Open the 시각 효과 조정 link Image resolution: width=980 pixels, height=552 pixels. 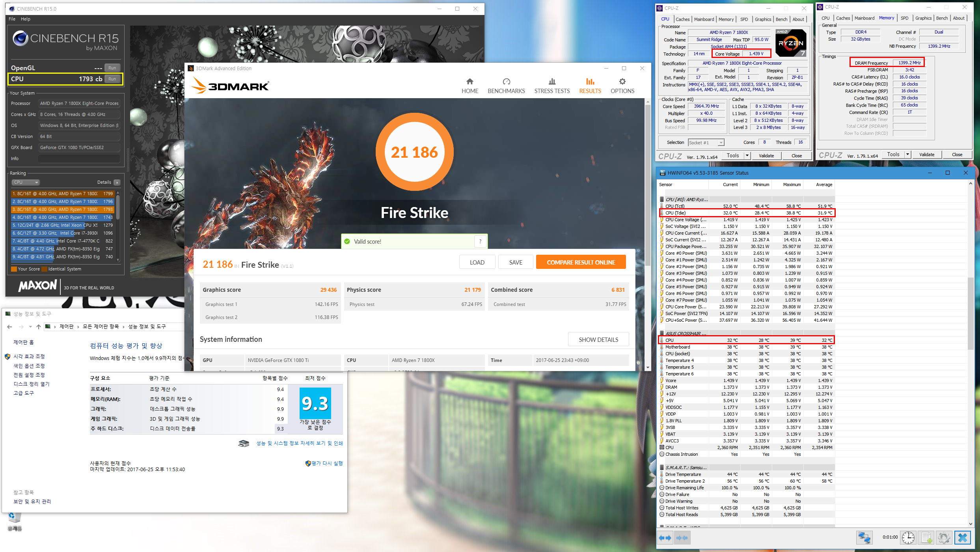29,356
